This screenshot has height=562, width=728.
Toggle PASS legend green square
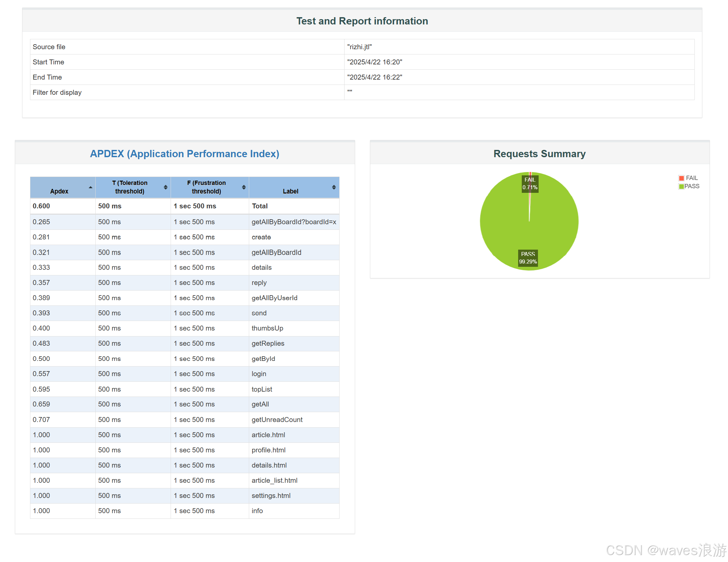[681, 187]
